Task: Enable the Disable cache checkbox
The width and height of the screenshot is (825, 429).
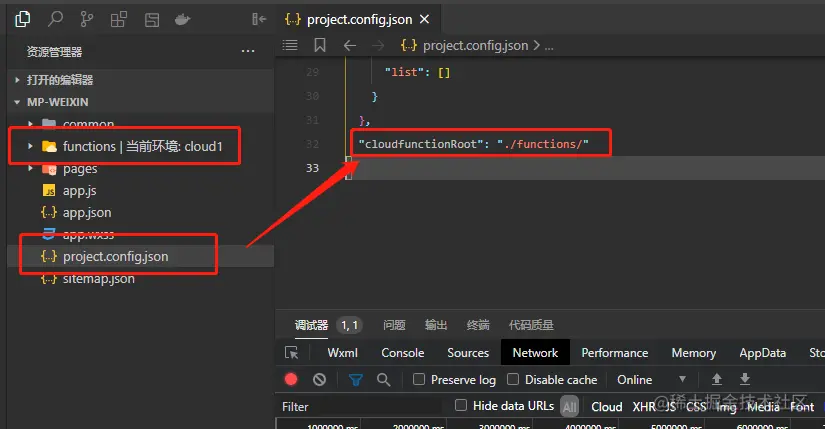Action: (x=513, y=379)
